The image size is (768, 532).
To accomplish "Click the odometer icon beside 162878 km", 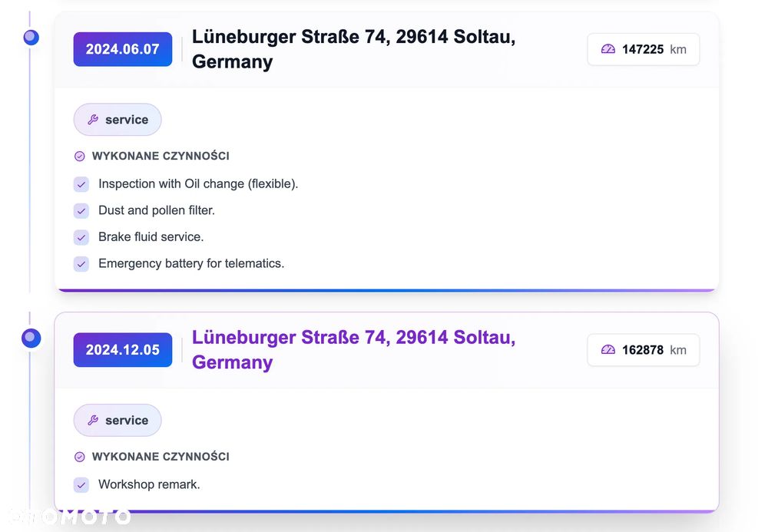I will pos(607,349).
